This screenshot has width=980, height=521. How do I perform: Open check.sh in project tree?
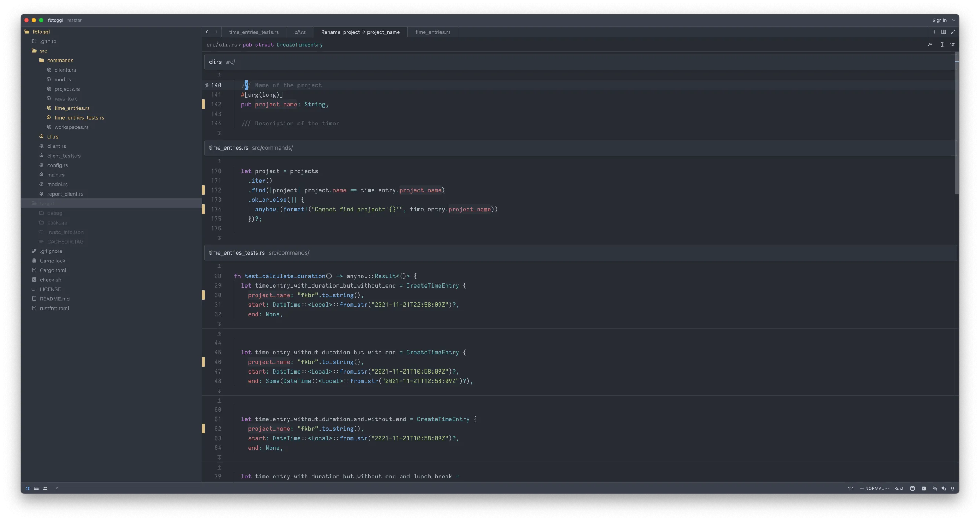[111, 280]
